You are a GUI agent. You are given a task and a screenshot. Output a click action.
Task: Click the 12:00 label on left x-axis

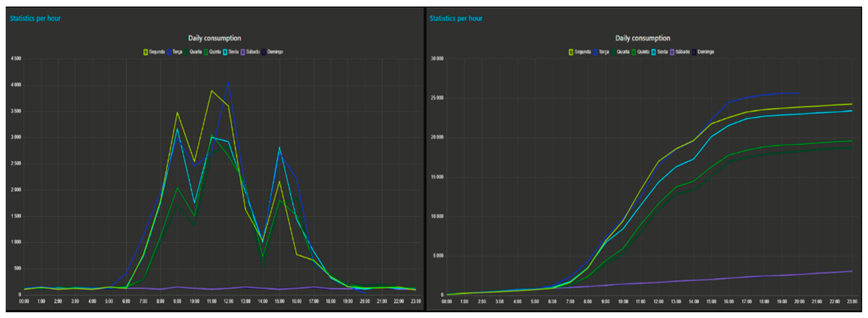pos(228,301)
